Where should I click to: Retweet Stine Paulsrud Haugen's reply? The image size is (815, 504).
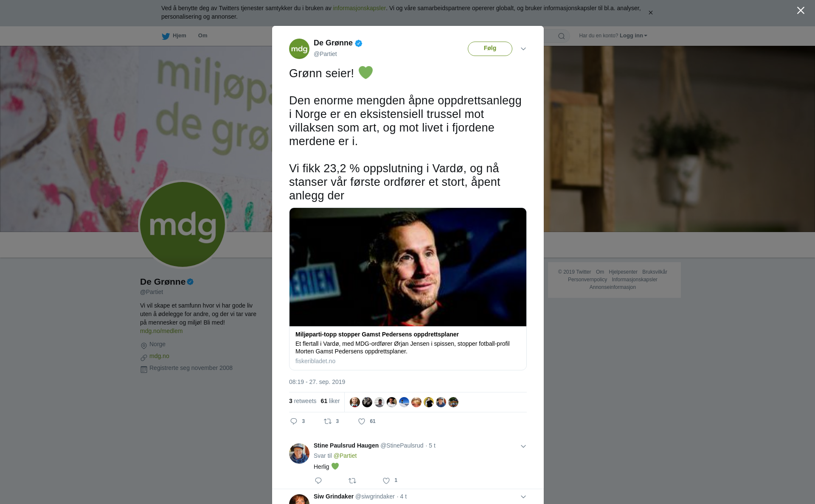352,481
